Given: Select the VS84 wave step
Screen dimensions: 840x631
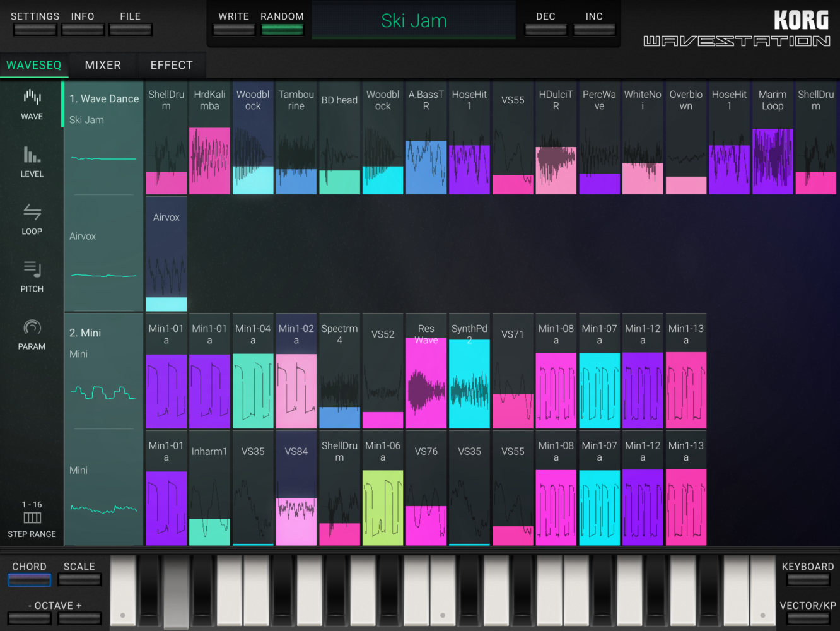Looking at the screenshot, I should [x=296, y=488].
